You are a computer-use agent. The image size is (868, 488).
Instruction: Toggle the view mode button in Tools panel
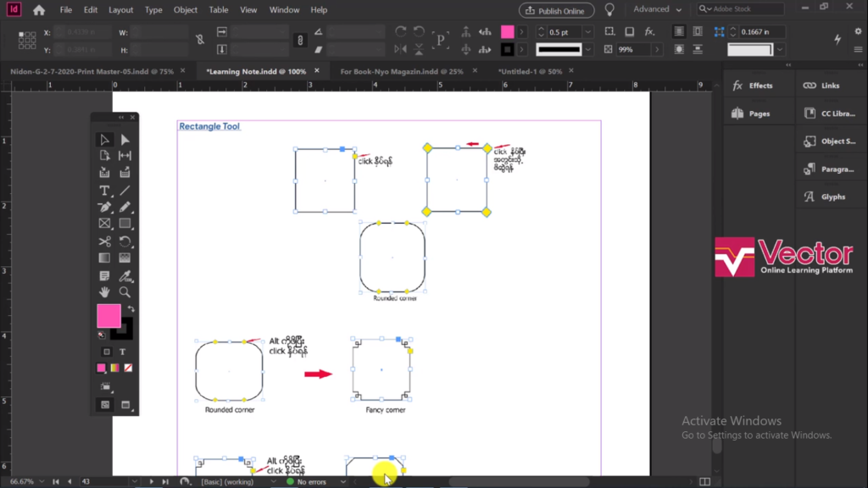(104, 405)
